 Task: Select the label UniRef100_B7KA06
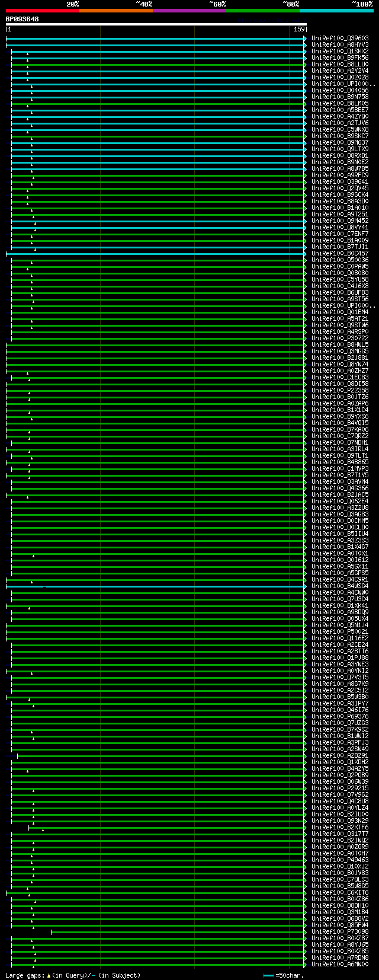point(340,429)
